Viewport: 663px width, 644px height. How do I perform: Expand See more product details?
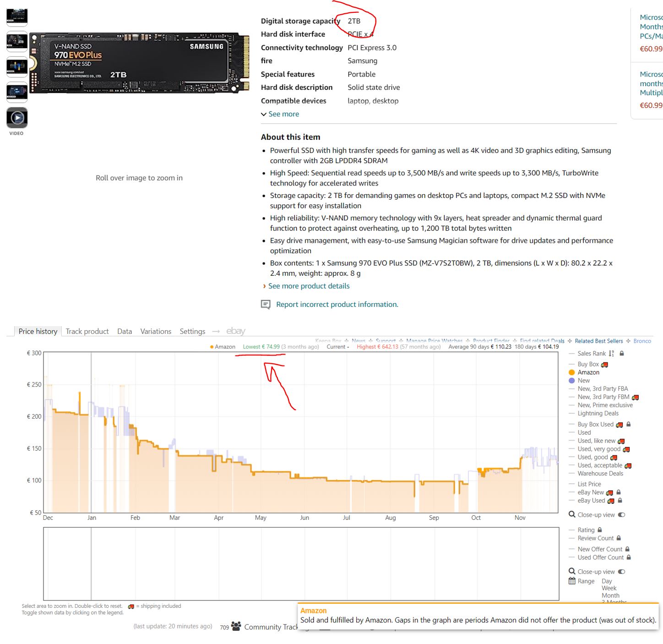click(309, 286)
